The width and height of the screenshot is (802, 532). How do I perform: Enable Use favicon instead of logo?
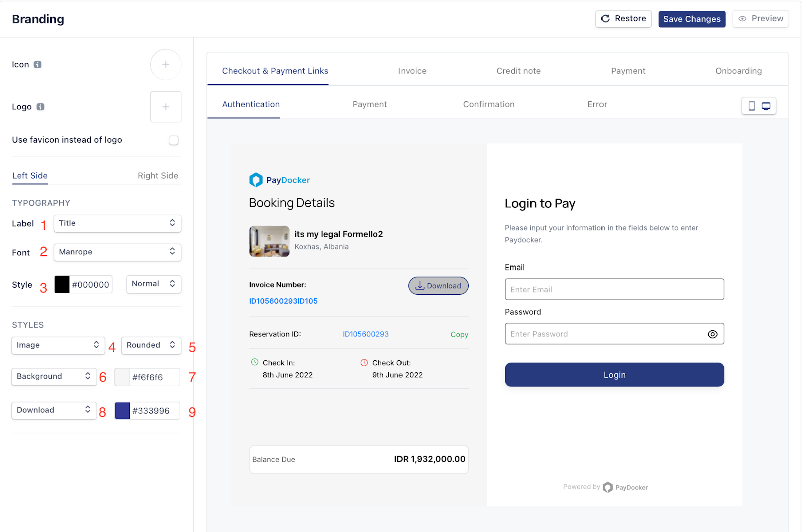click(174, 140)
